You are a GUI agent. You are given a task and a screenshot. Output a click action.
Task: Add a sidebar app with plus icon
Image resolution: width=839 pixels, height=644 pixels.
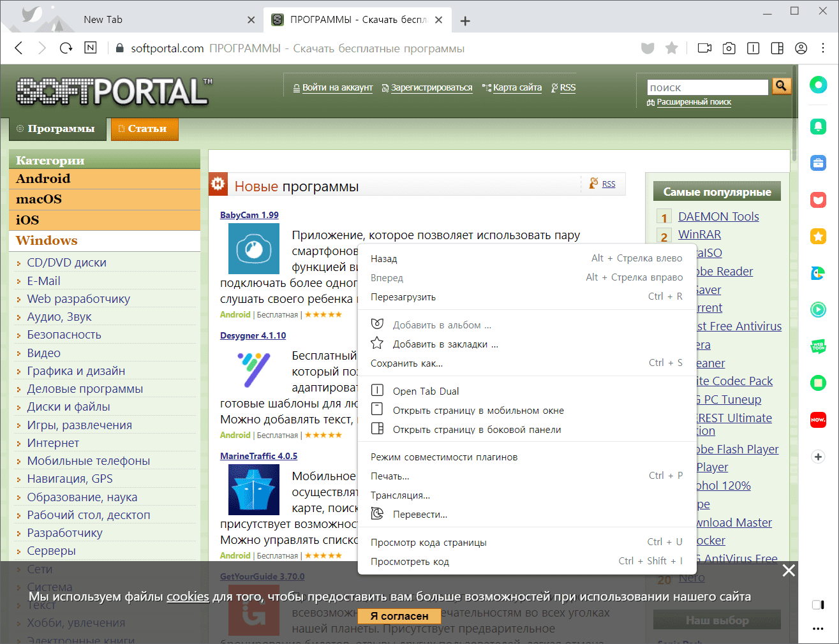[x=818, y=457]
